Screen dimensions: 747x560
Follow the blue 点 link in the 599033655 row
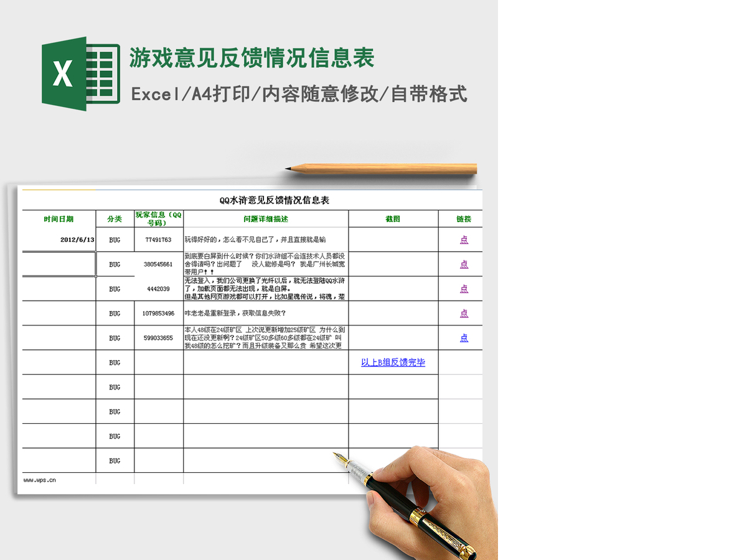[464, 338]
